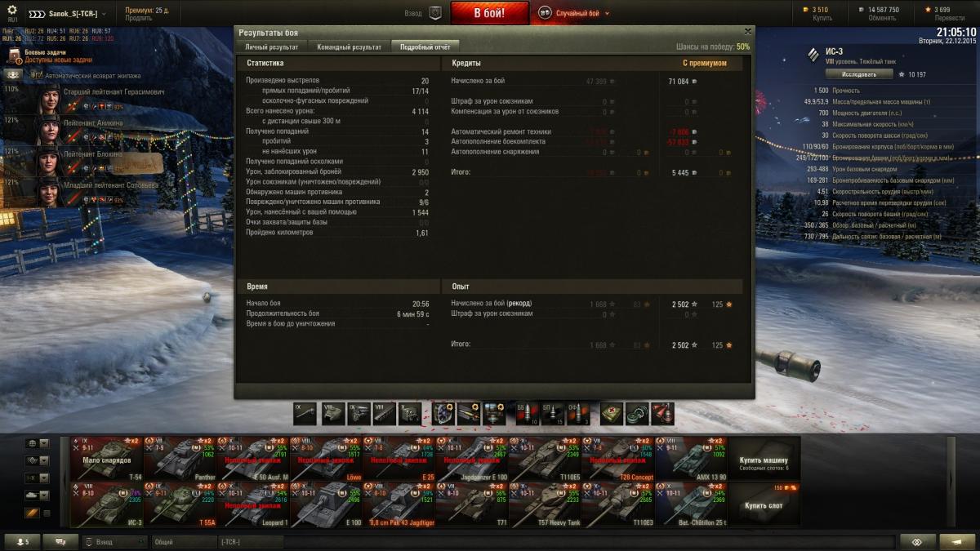
Task: Open suspension module slot icon
Action: pyautogui.click(x=384, y=413)
